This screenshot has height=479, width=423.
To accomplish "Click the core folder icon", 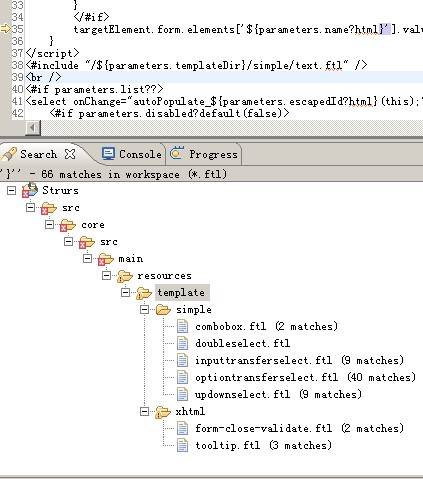I will click(68, 225).
